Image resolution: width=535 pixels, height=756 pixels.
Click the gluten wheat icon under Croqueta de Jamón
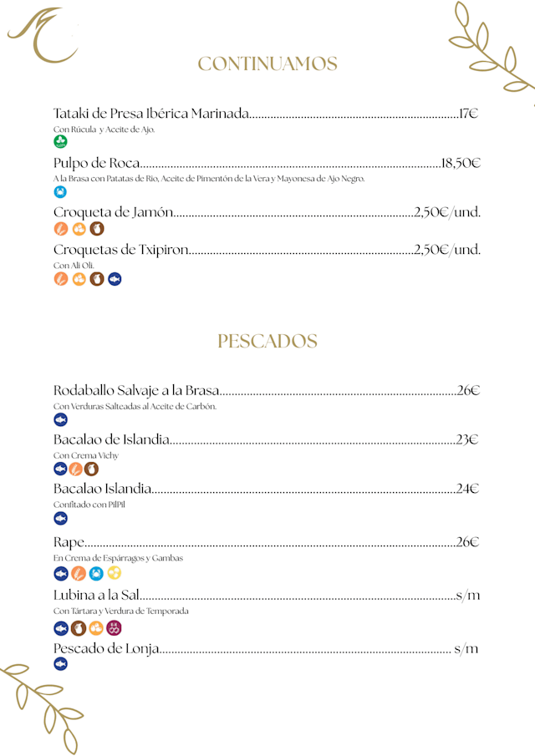(60, 229)
